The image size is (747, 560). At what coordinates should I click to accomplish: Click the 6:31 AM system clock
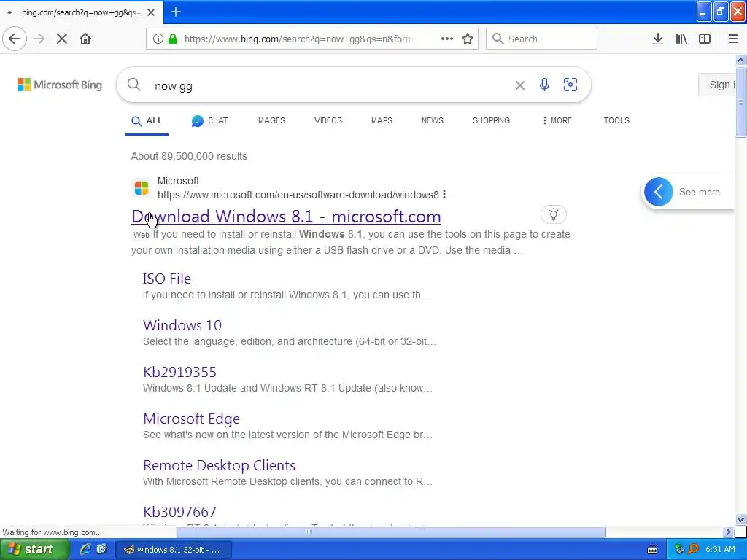720,550
